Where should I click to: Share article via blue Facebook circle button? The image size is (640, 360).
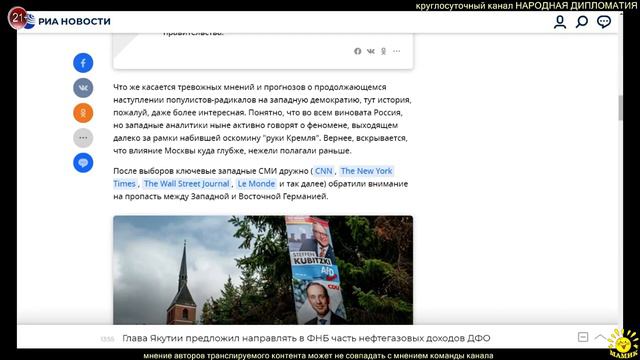pos(83,63)
